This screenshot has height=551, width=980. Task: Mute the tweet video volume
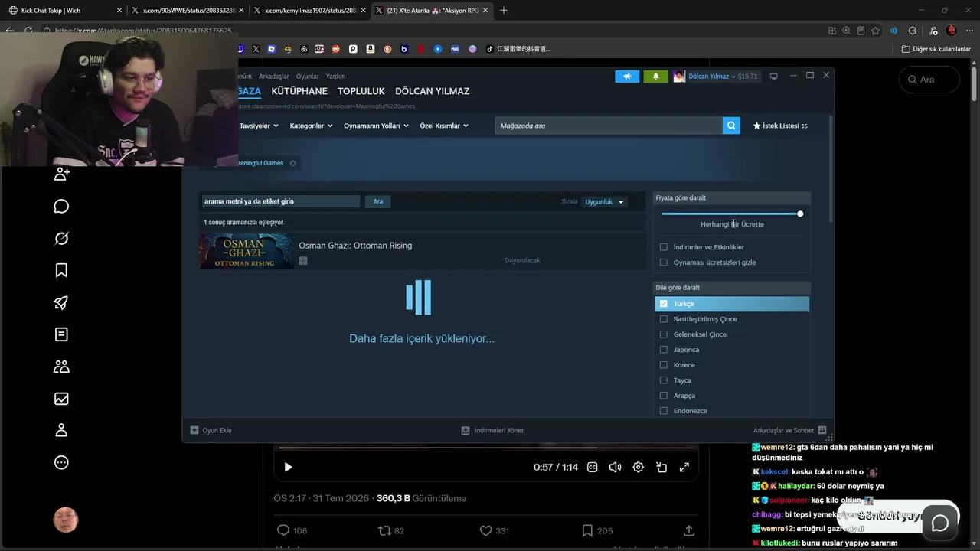615,468
